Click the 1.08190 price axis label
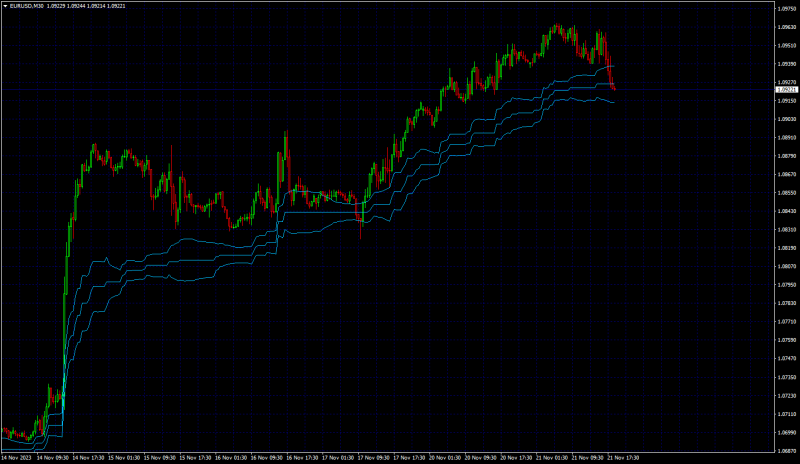The image size is (800, 464). pyautogui.click(x=787, y=248)
